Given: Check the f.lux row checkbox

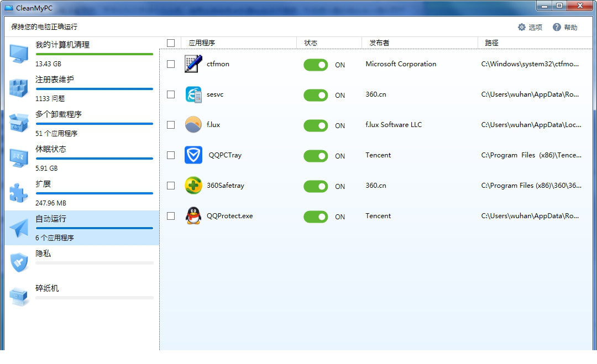Looking at the screenshot, I should coord(171,125).
